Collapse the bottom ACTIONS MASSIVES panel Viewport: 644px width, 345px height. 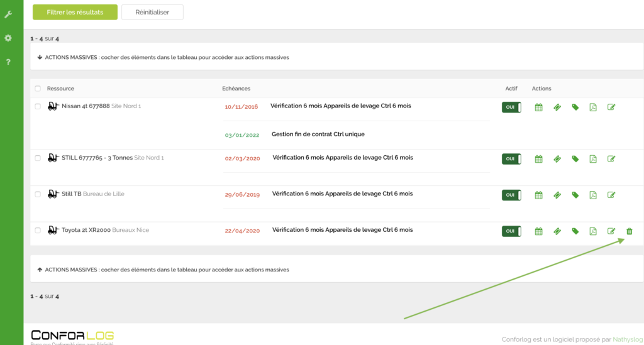point(164,270)
